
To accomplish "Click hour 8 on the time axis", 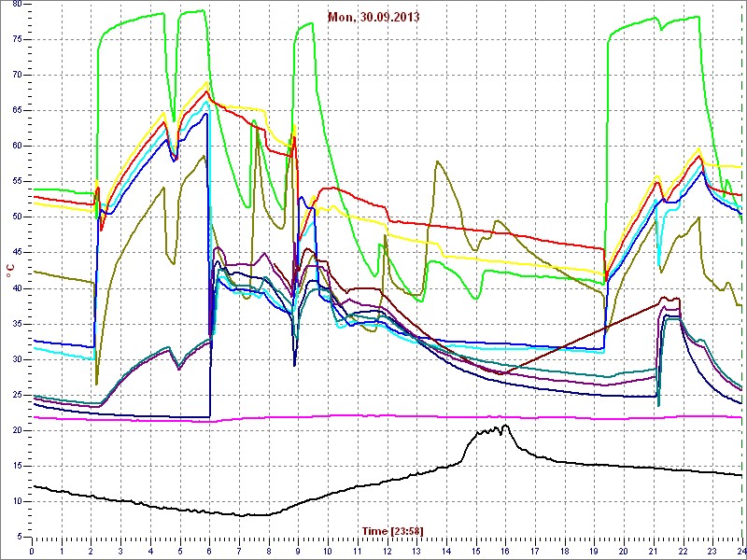I will point(269,551).
